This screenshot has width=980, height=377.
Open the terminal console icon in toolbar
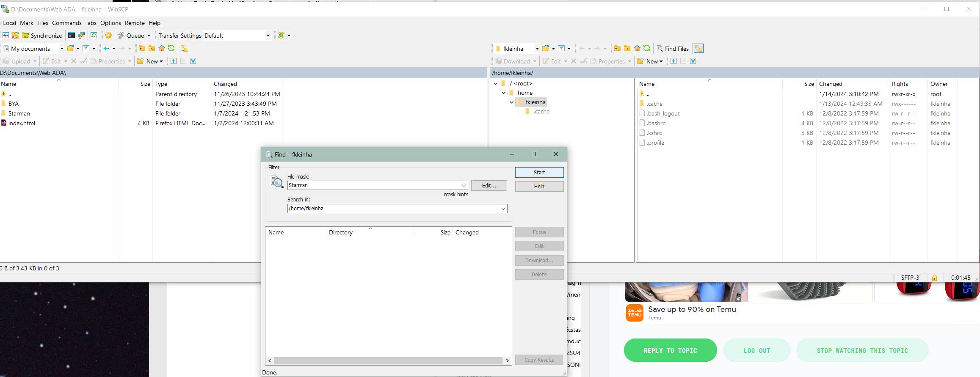(x=72, y=36)
